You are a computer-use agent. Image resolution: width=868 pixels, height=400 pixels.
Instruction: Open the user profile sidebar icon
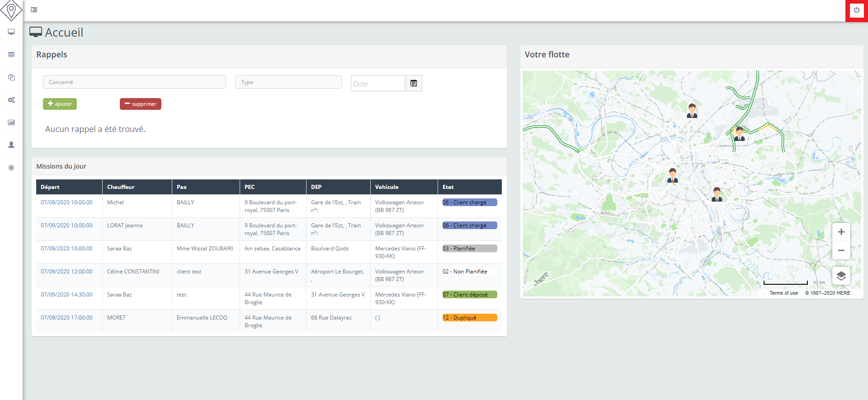[x=11, y=145]
